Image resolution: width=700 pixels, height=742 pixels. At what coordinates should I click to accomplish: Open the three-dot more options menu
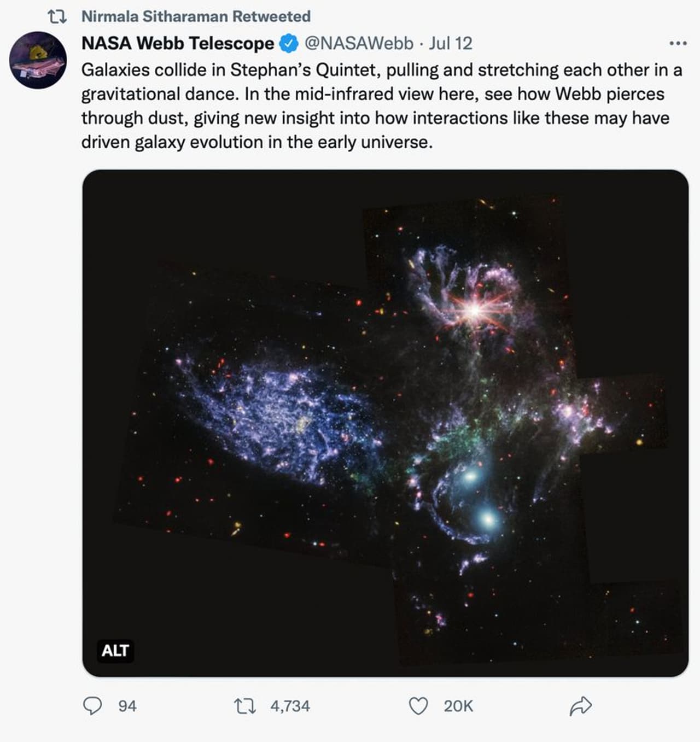pos(678,43)
